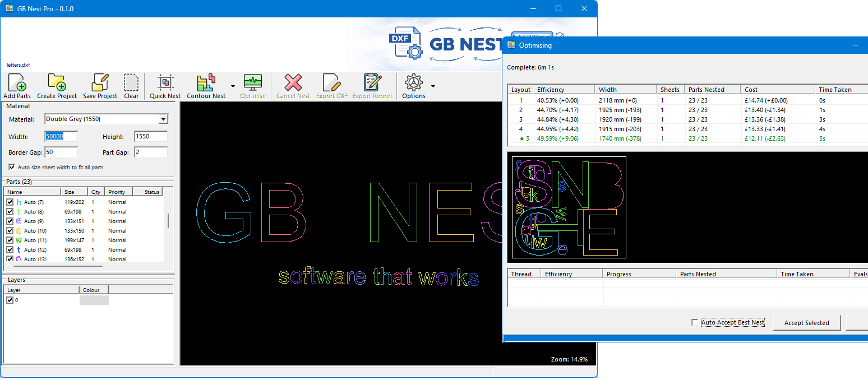
Task: Click the 'h' part icon of Auto (7)
Action: (x=19, y=202)
